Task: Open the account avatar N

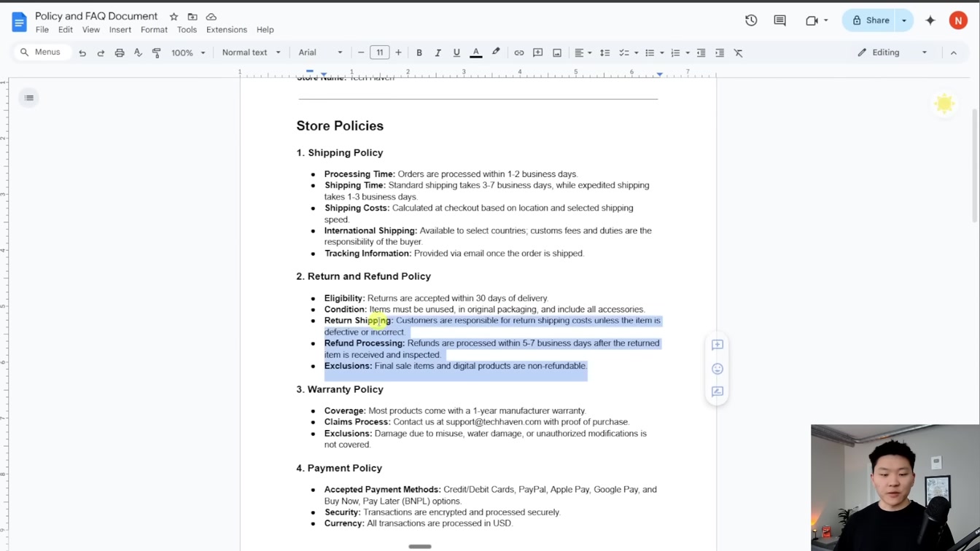Action: (x=958, y=20)
